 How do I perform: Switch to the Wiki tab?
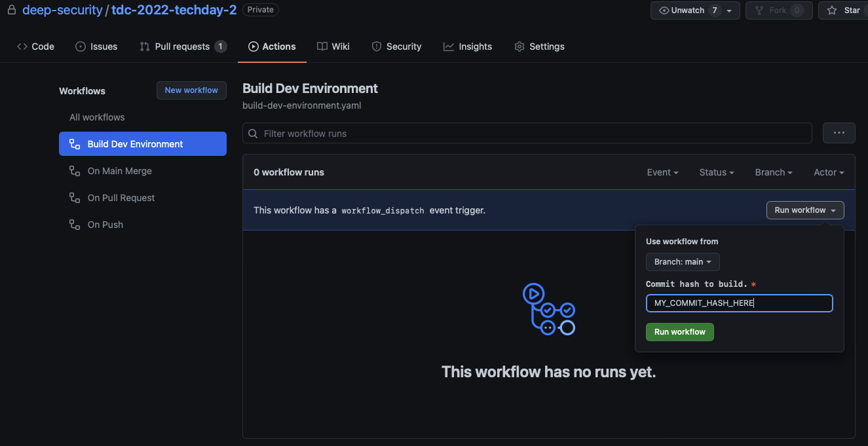pos(333,46)
